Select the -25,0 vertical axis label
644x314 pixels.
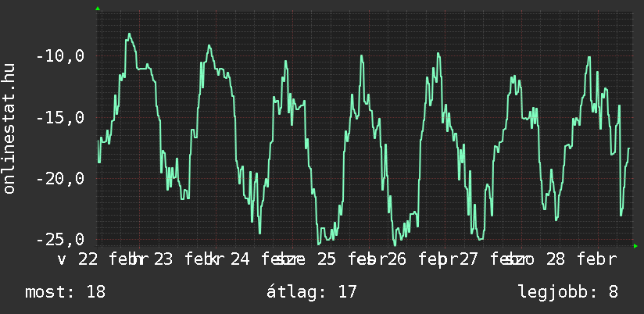point(61,240)
